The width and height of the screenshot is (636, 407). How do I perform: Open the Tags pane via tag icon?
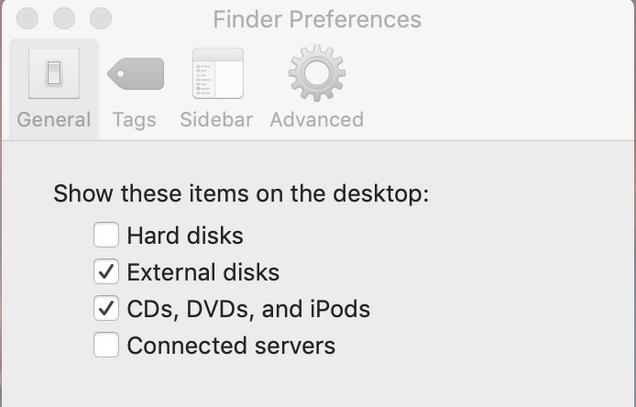(135, 73)
